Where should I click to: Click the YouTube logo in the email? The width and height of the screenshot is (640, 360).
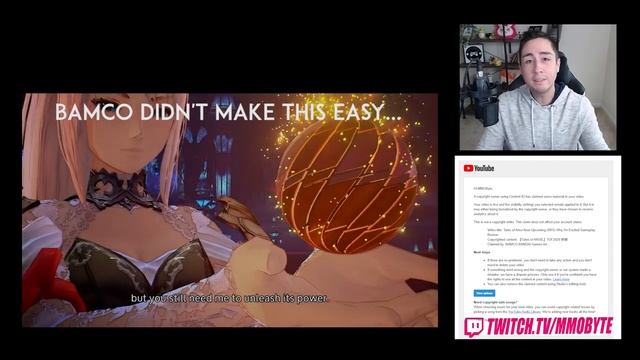click(479, 168)
